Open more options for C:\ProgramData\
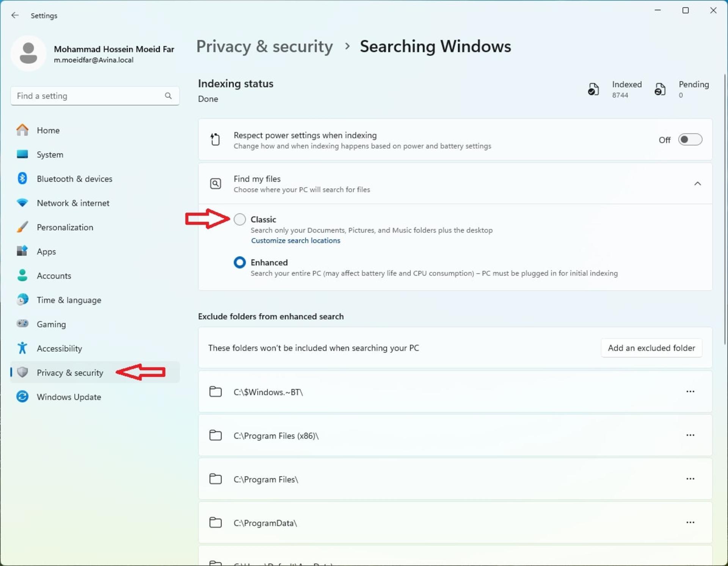728x566 pixels. [x=690, y=522]
